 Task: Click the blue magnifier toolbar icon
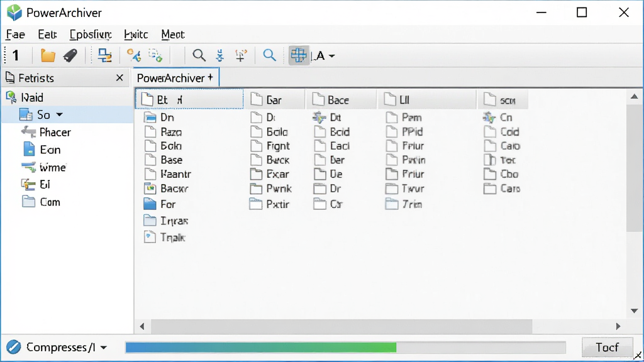(x=269, y=55)
